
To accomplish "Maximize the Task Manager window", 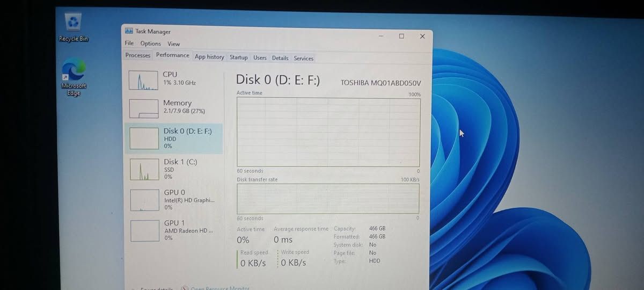I will tap(401, 36).
